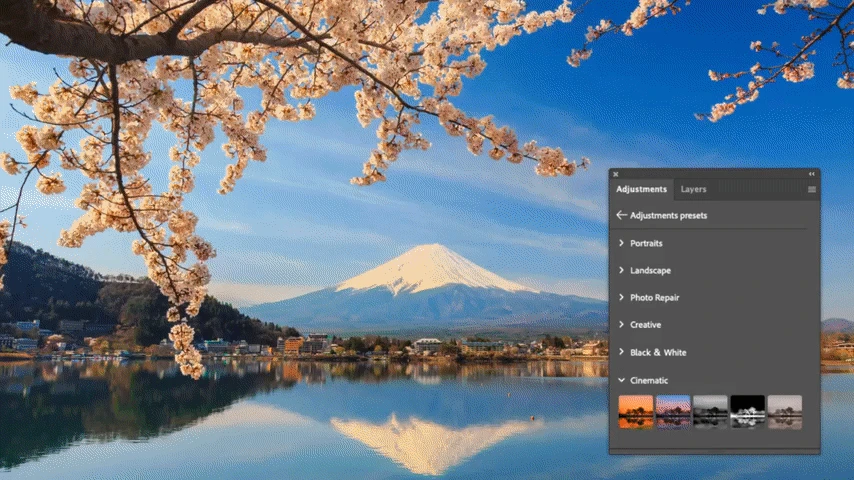
Task: Expand the Landscape preset group
Action: click(650, 270)
